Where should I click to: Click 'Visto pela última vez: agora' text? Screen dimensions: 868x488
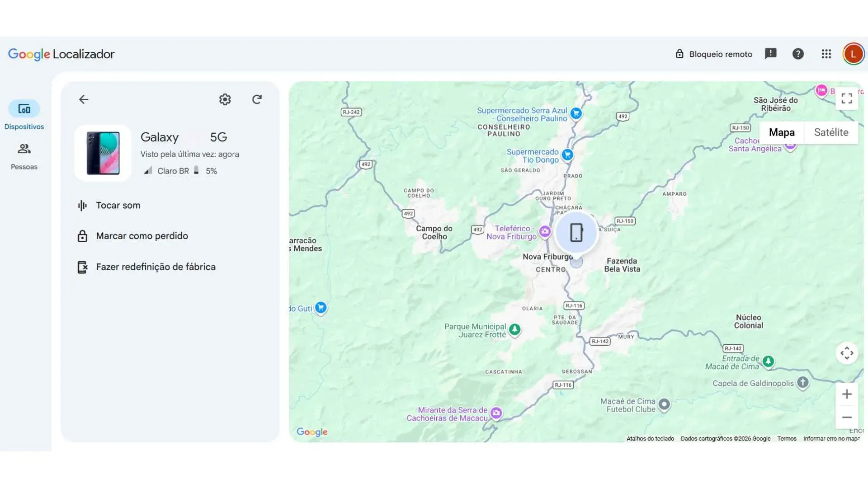pos(189,154)
